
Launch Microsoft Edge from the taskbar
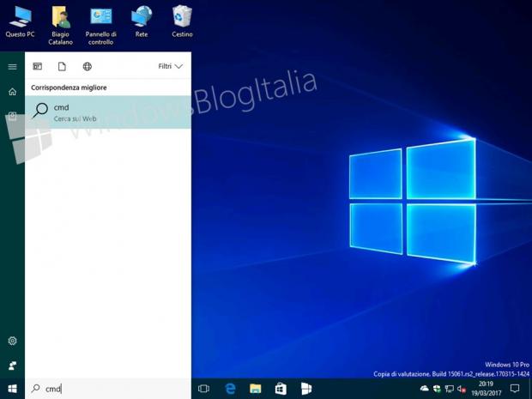coord(230,389)
